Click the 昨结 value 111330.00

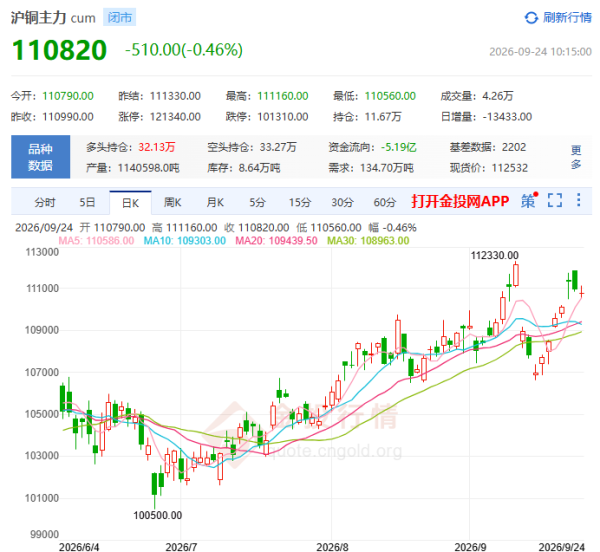pyautogui.click(x=175, y=96)
